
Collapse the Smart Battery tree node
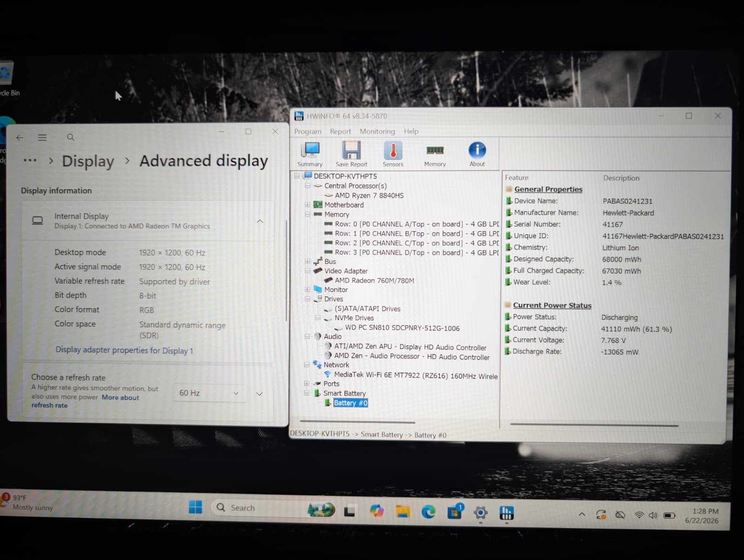(306, 393)
